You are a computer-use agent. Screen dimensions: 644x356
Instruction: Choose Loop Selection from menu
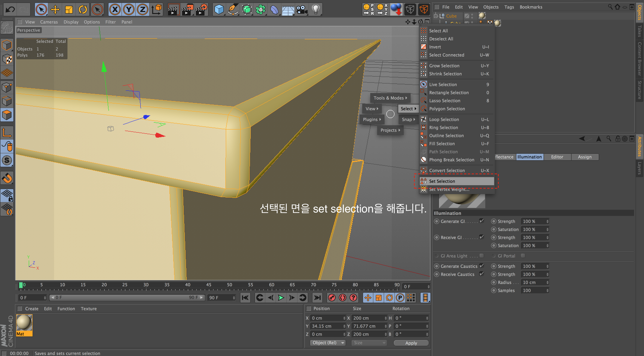[457, 119]
